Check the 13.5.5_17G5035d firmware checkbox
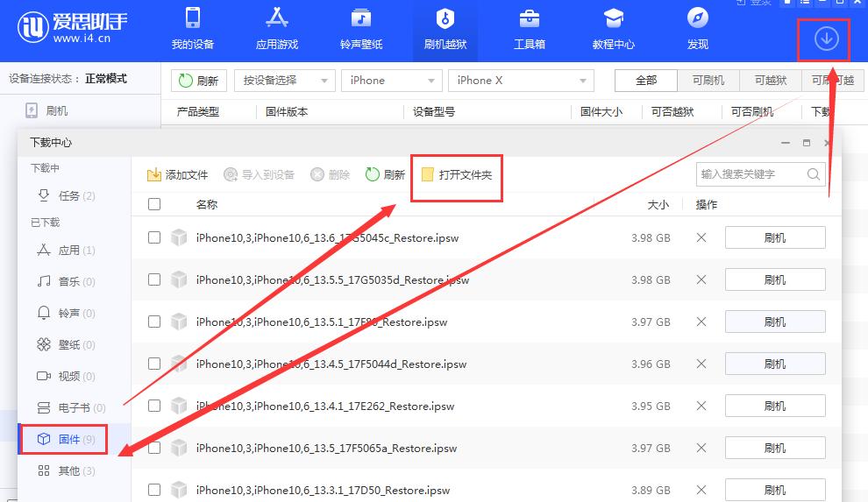Screen dimensions: 868x502 coord(154,279)
